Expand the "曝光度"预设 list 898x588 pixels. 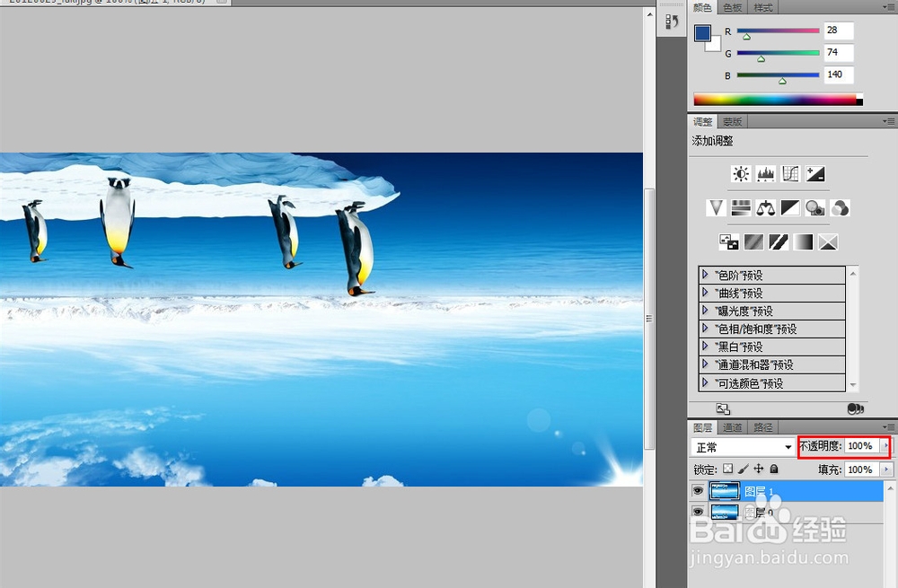(x=706, y=311)
